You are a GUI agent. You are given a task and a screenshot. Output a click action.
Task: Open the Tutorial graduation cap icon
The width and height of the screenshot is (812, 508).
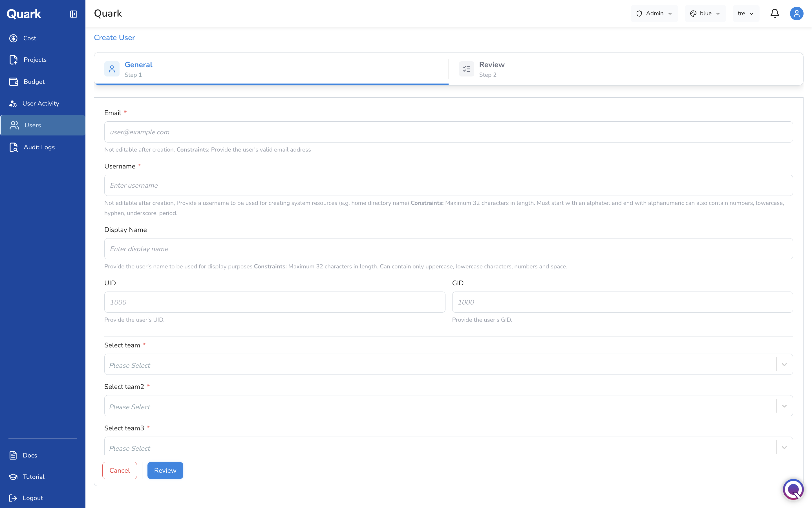point(13,477)
